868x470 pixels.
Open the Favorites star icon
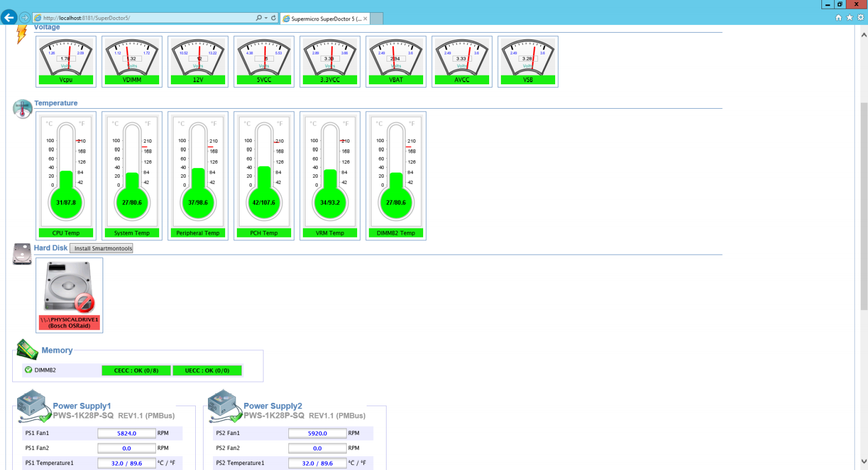click(x=850, y=18)
